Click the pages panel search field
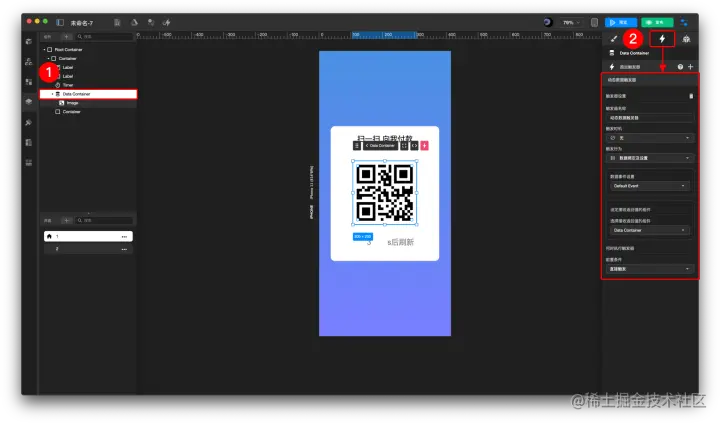The image size is (720, 423). click(x=104, y=220)
